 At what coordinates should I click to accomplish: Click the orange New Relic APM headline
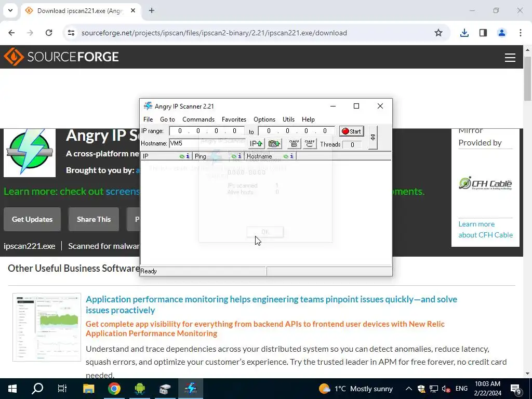click(x=265, y=328)
